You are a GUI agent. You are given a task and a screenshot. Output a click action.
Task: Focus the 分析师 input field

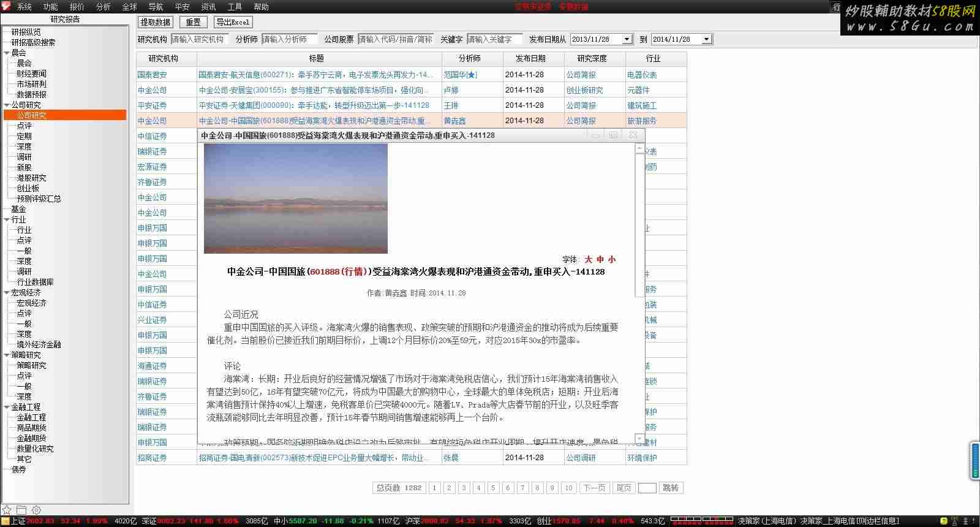[289, 39]
